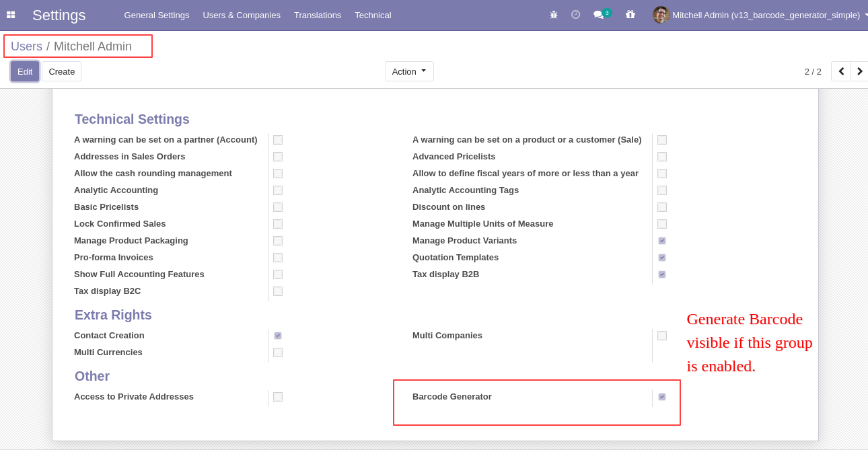Image resolution: width=868 pixels, height=450 pixels.
Task: Toggle cash rounding management checkbox
Action: click(278, 174)
